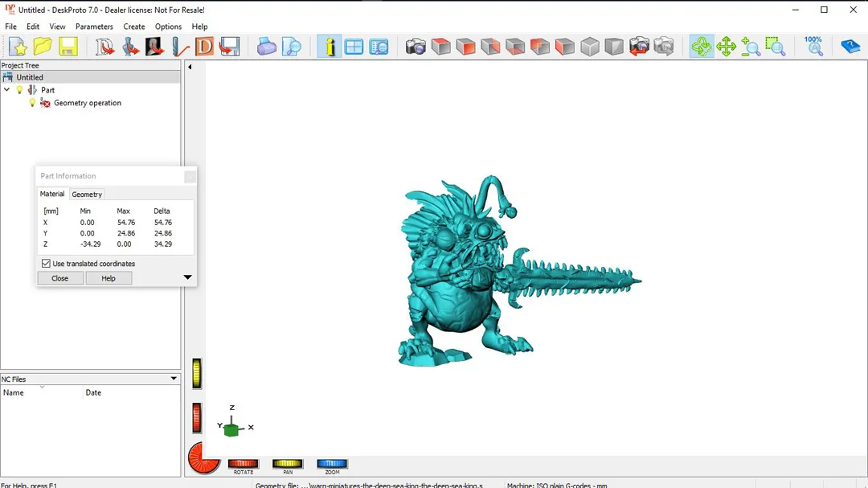
Task: Switch to the Material tab
Action: coord(52,194)
